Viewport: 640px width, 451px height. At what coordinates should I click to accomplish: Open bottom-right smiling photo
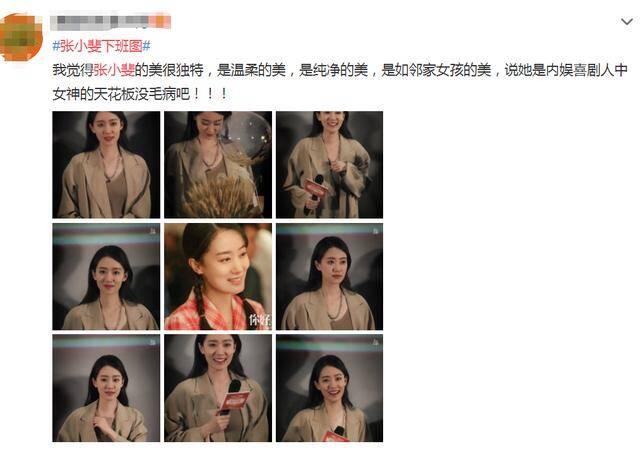click(329, 388)
